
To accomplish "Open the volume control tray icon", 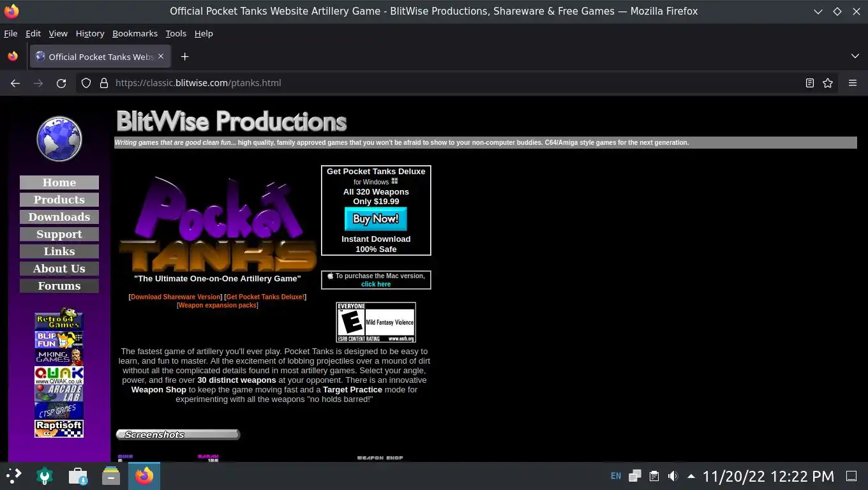I will 673,475.
